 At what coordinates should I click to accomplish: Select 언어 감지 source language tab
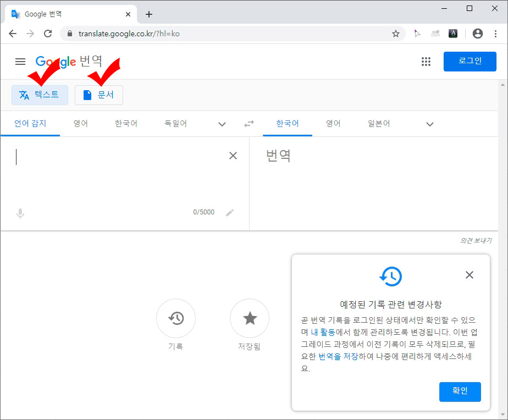click(x=30, y=124)
